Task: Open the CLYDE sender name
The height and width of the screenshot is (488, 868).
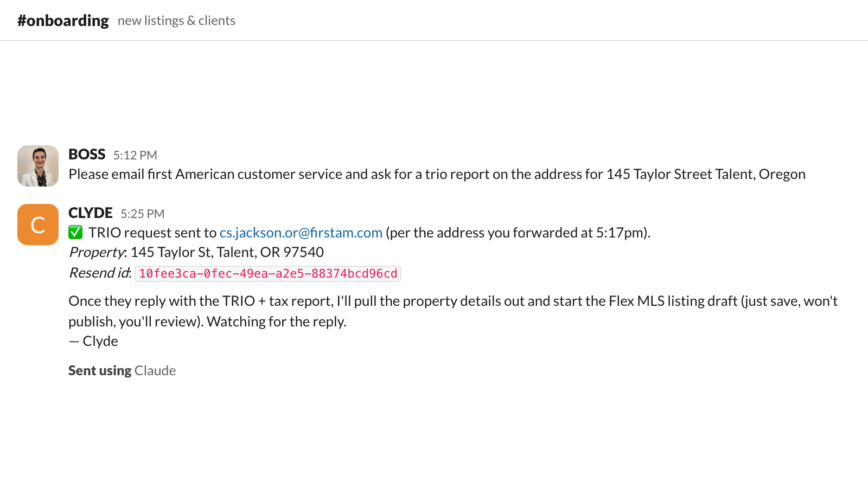Action: click(91, 213)
